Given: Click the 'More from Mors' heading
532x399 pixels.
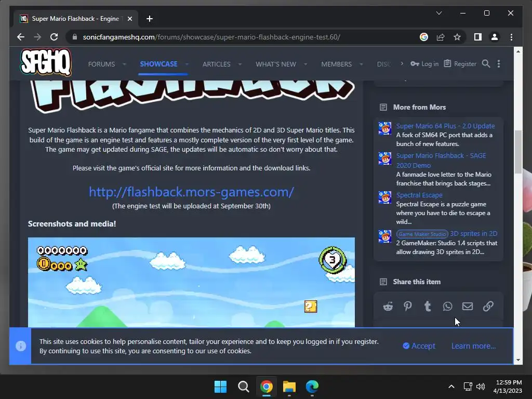Looking at the screenshot, I should click(x=419, y=107).
